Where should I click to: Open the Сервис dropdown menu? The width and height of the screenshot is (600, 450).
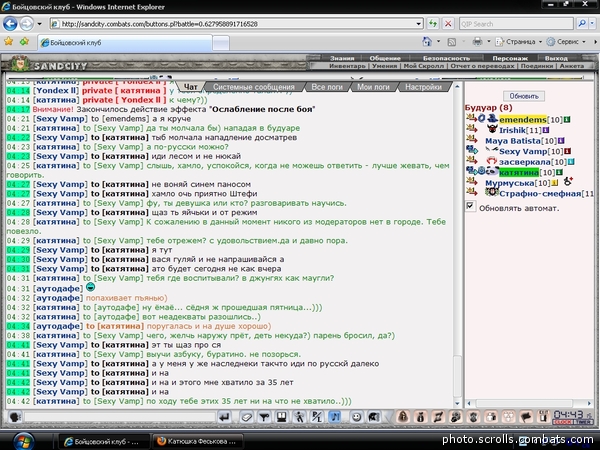pyautogui.click(x=566, y=42)
